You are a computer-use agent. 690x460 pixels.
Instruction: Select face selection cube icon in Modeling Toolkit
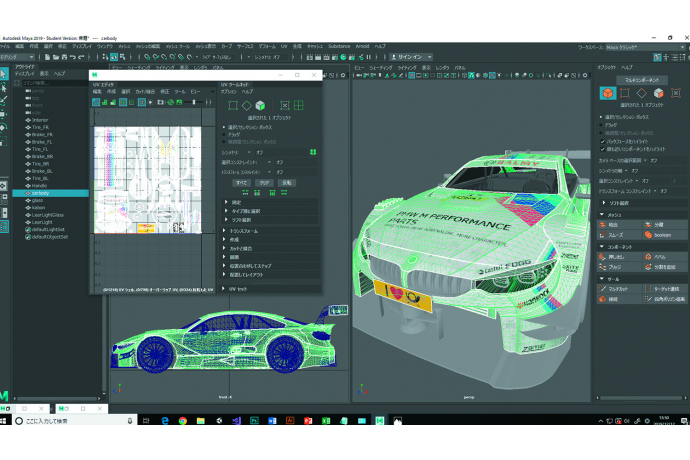click(x=658, y=93)
